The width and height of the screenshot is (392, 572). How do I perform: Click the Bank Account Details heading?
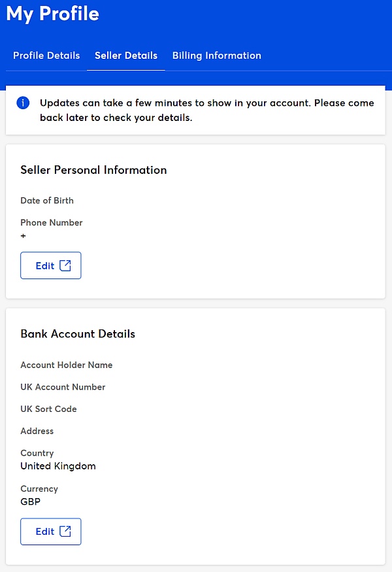[78, 334]
